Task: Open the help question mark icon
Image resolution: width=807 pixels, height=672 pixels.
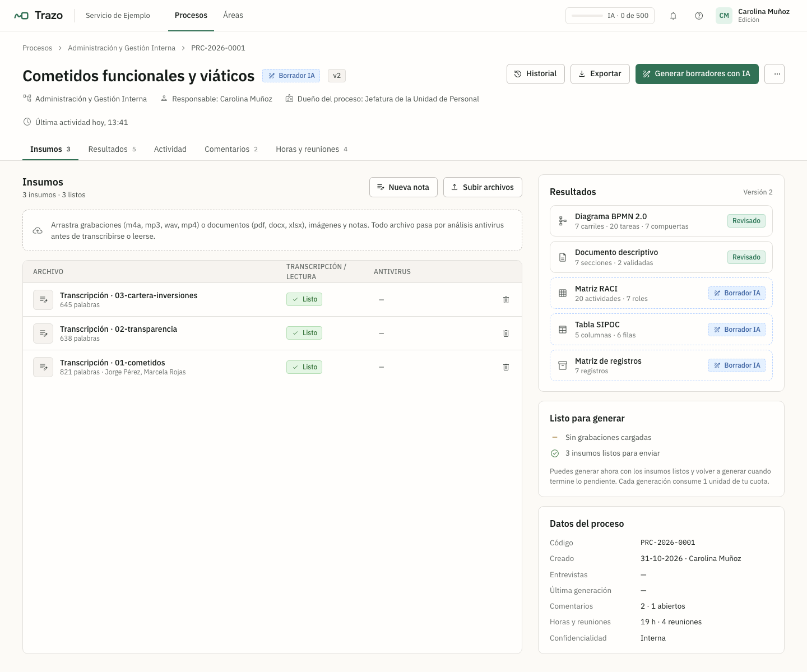Action: point(699,16)
